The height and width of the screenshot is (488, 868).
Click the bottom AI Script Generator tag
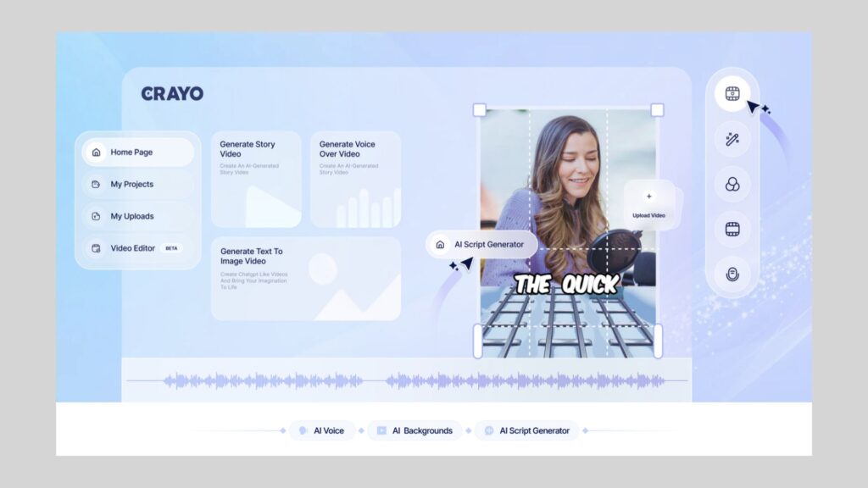[526, 430]
